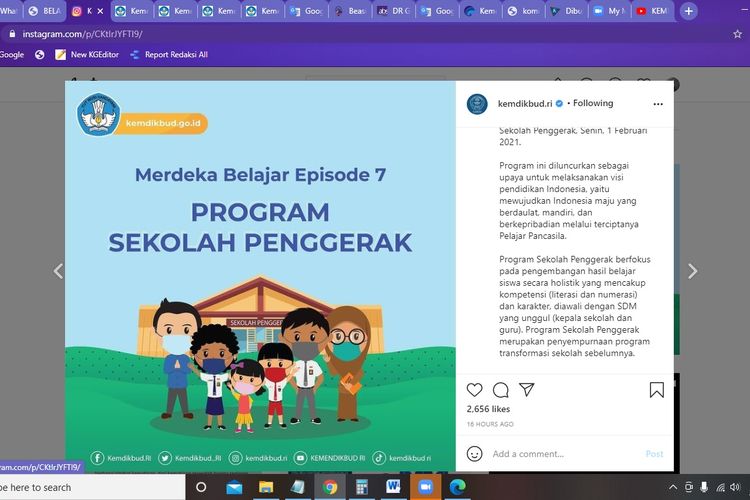Bookmark this page with the star icon

pyautogui.click(x=737, y=33)
